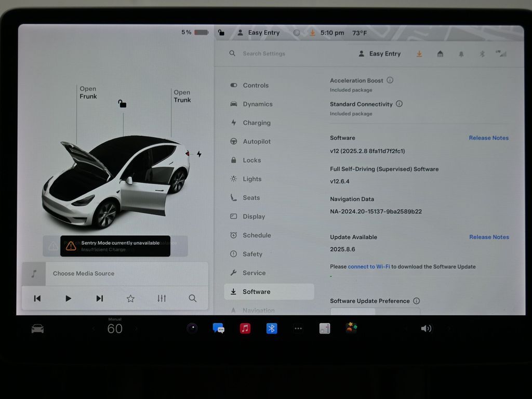Viewport: 532px width, 399px height.
Task: Open Easy Entry profile dropdown in settings header
Action: (380, 54)
